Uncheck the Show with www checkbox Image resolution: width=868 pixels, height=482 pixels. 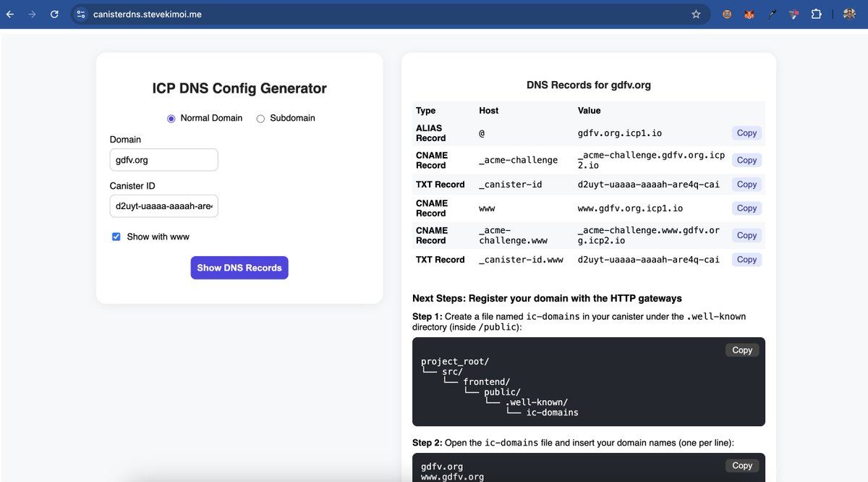116,237
